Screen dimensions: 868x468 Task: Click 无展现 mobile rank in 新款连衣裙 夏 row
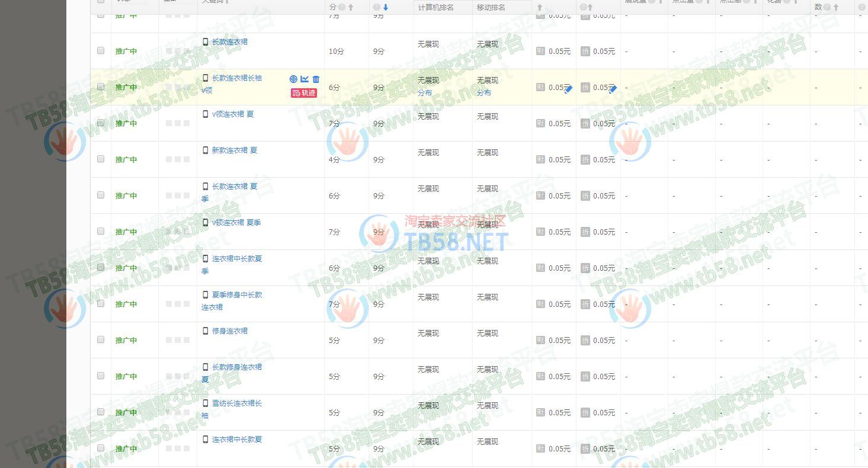pyautogui.click(x=488, y=153)
